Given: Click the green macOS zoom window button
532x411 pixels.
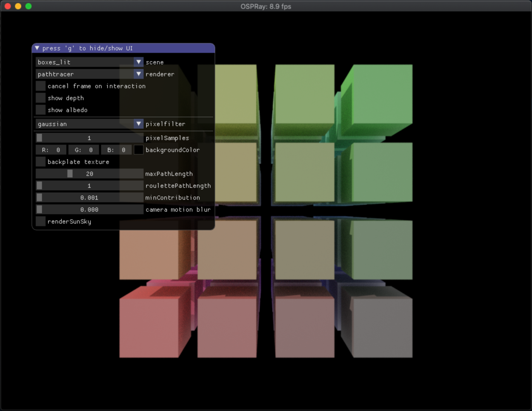Looking at the screenshot, I should coord(28,6).
